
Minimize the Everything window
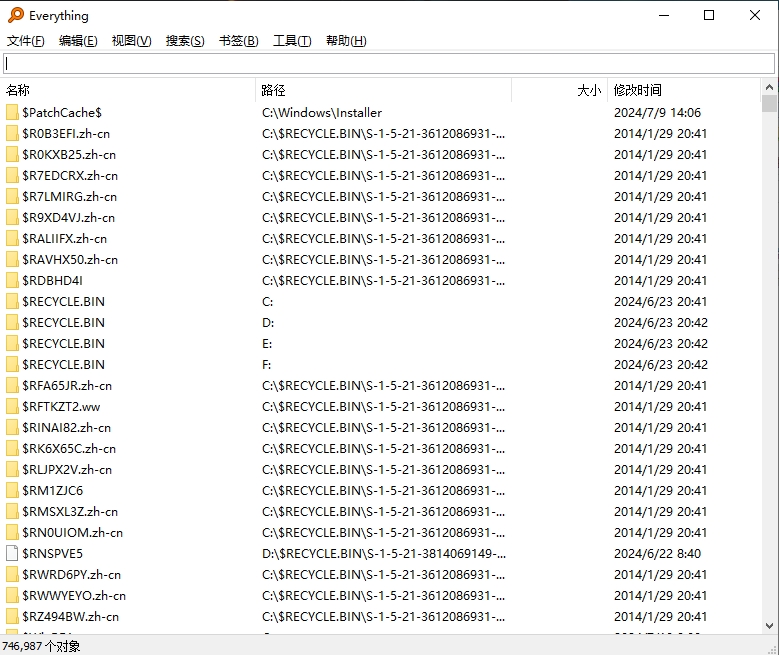[664, 15]
